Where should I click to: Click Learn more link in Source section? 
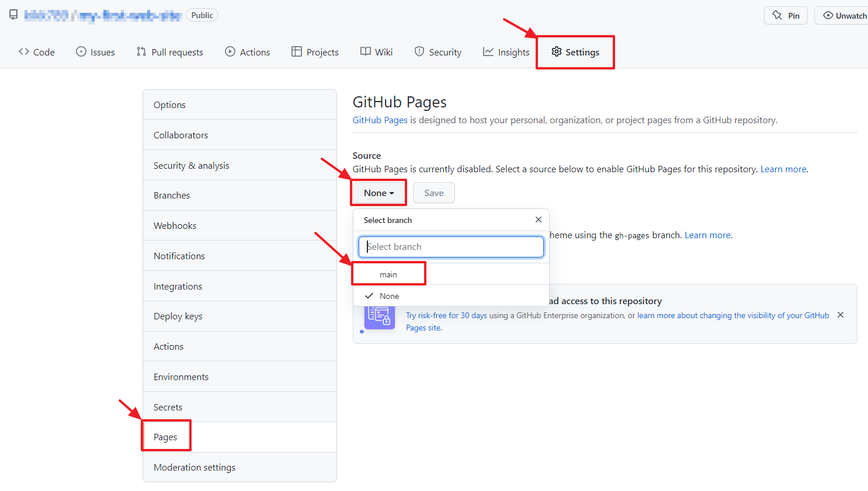click(783, 169)
